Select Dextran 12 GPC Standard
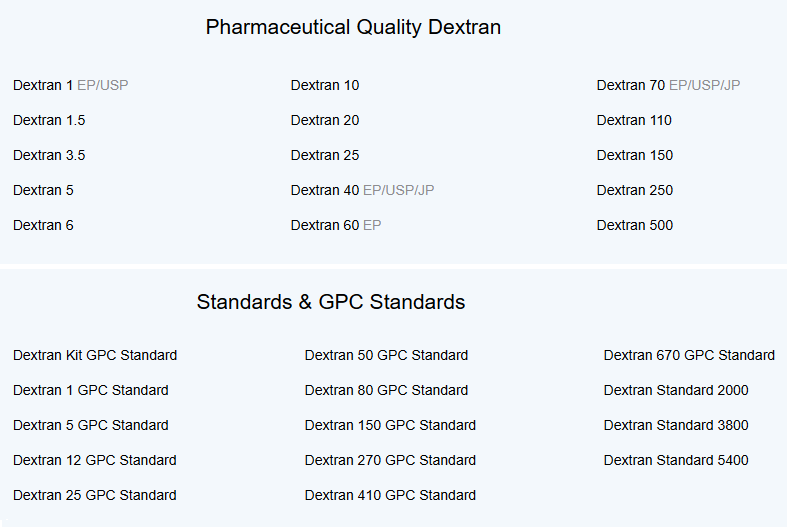 (95, 460)
